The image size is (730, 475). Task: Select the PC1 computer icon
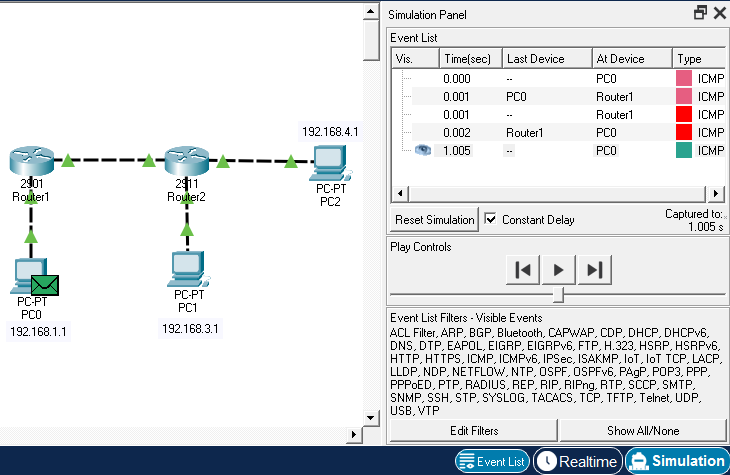(x=186, y=268)
